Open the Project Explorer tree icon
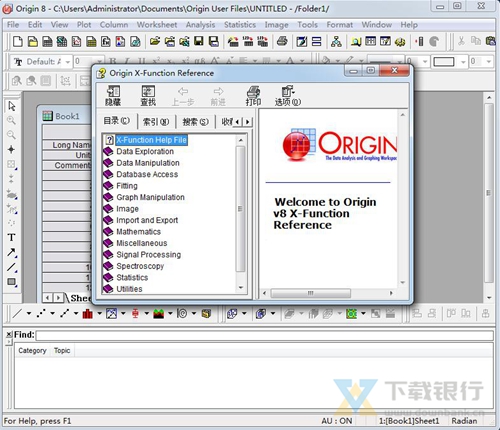The height and width of the screenshot is (430, 500). tap(336, 42)
